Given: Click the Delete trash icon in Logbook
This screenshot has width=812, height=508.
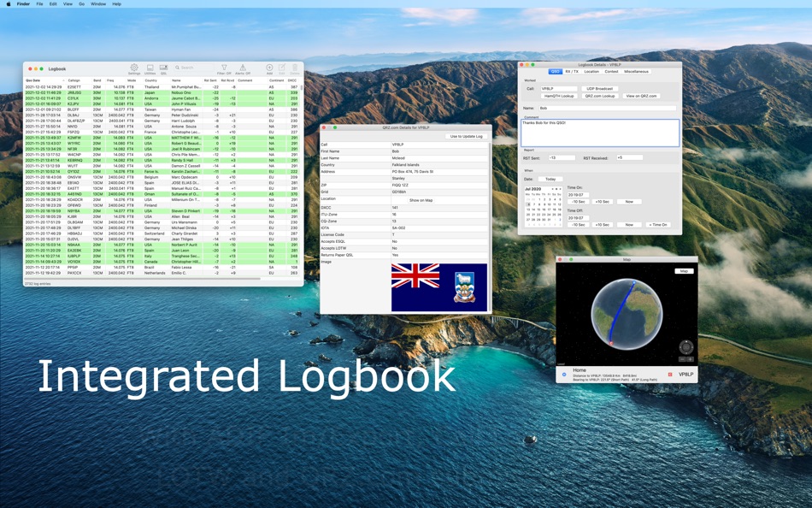Looking at the screenshot, I should (295, 68).
